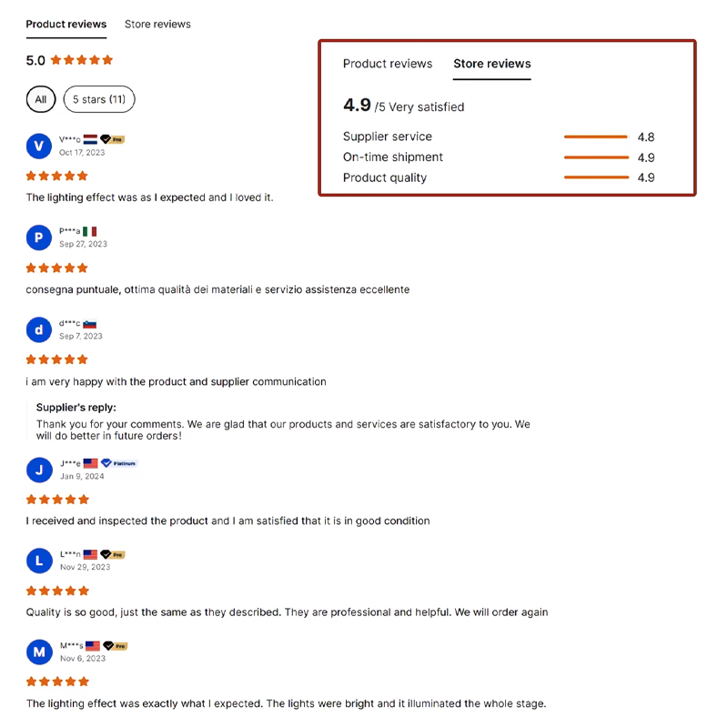
Task: Filter reviews by "5 stars (11)"
Action: (x=99, y=99)
